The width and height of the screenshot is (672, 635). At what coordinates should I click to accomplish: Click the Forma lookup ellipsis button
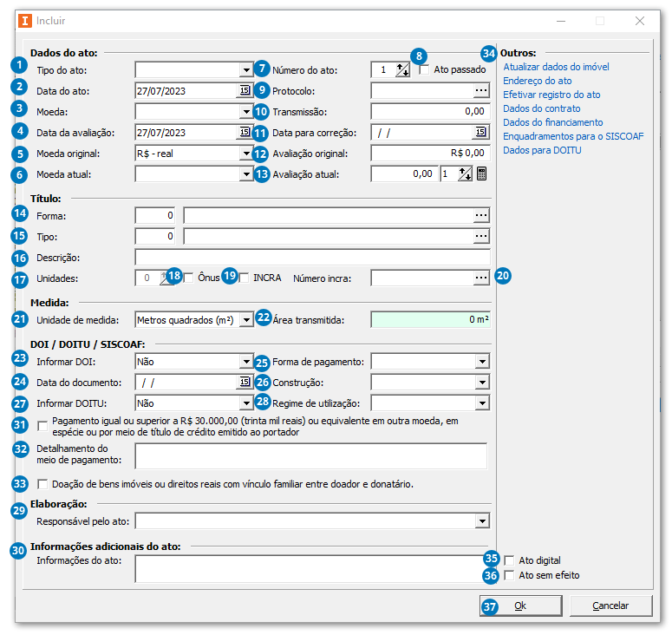480,215
